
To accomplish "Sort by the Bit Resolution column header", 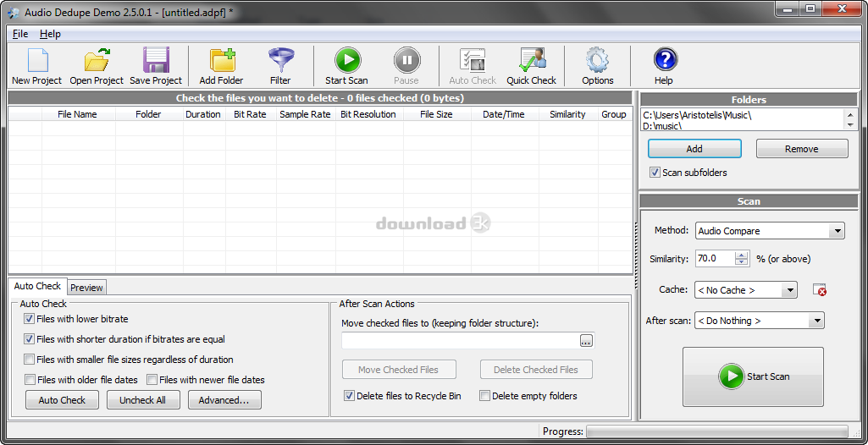I will click(x=368, y=114).
